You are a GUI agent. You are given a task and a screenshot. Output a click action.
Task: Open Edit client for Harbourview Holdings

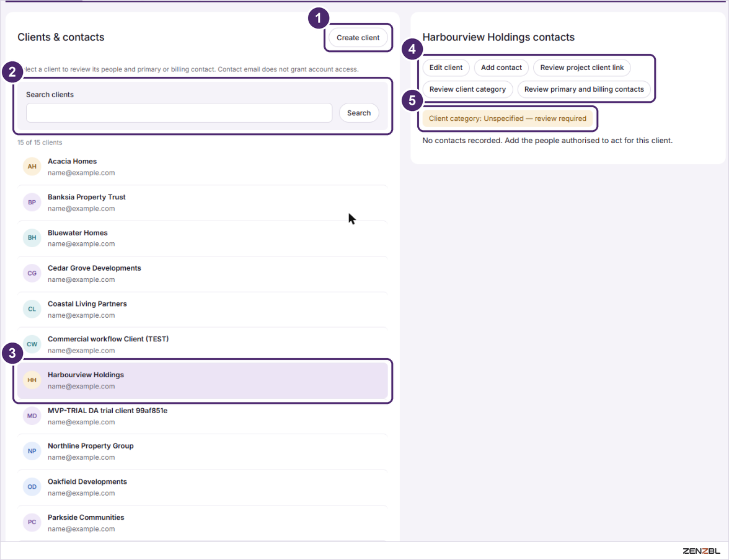[445, 68]
